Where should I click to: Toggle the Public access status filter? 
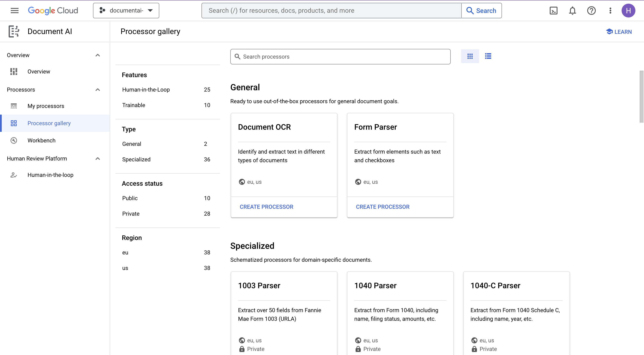pyautogui.click(x=130, y=198)
